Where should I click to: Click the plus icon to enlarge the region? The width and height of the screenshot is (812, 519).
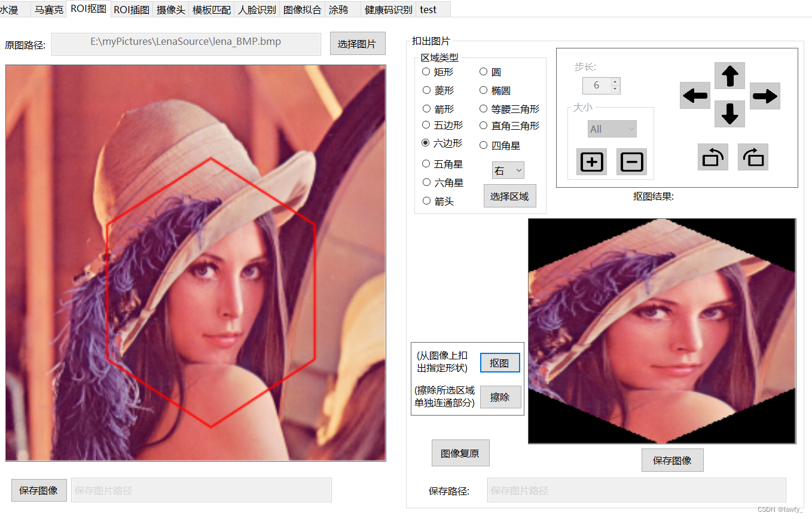(x=591, y=161)
